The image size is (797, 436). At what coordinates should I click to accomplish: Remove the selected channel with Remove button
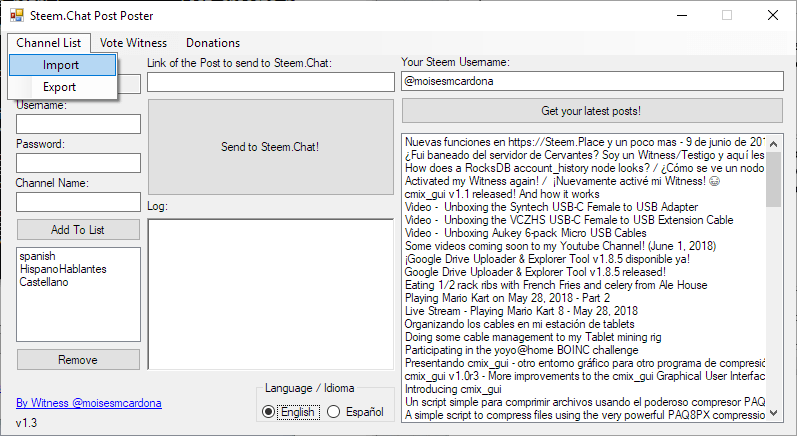[78, 360]
